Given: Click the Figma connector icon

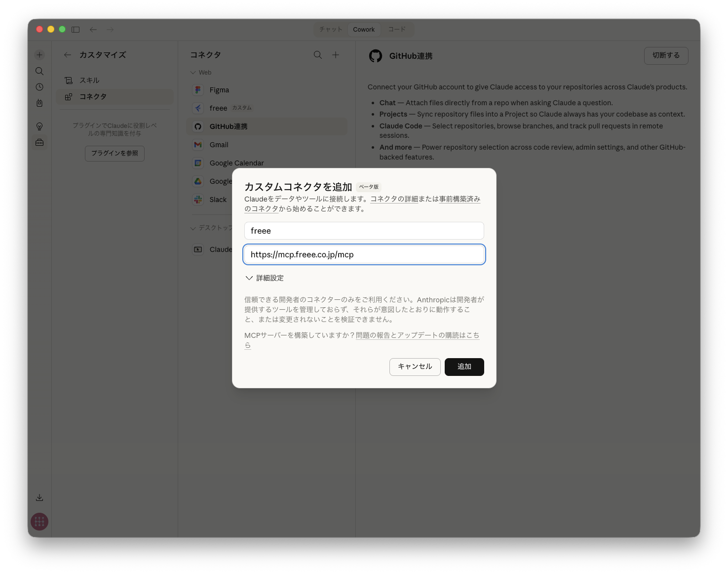Looking at the screenshot, I should point(198,90).
